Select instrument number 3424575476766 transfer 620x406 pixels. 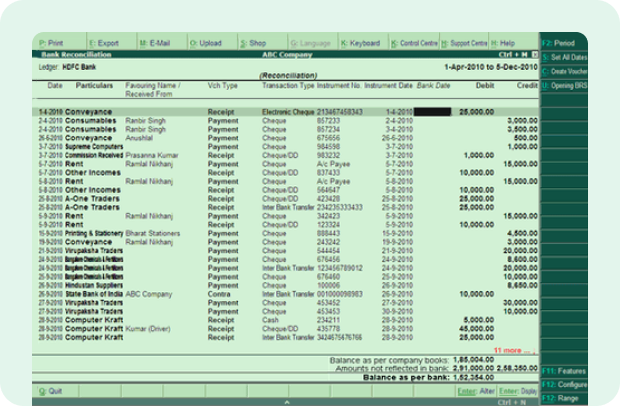pos(339,338)
